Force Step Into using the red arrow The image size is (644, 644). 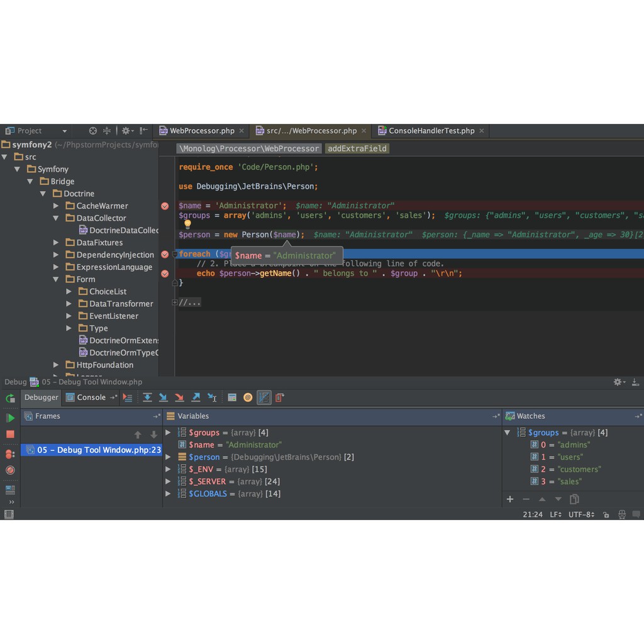179,397
